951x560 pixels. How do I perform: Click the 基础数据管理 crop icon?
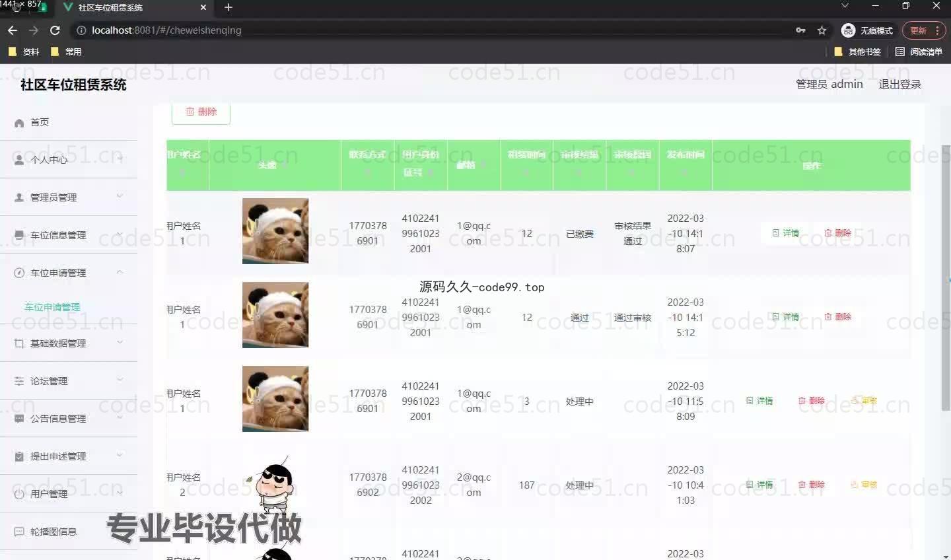tap(19, 343)
